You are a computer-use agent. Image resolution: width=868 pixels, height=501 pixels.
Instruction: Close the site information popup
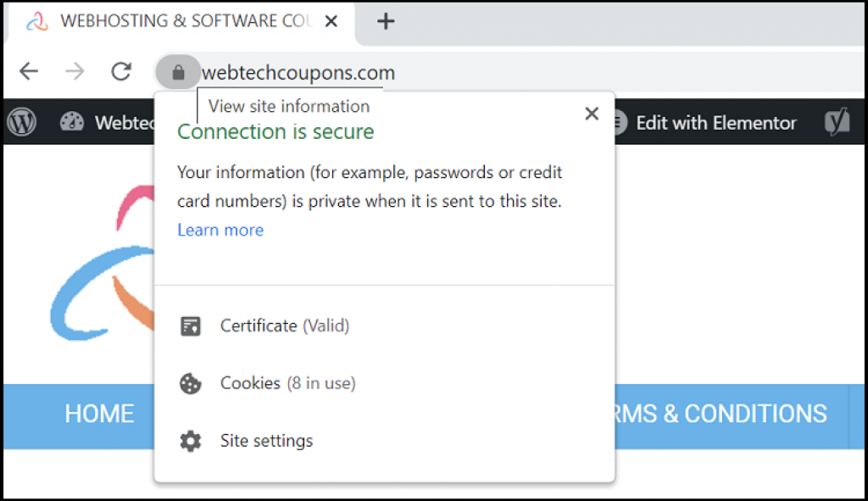coord(592,114)
